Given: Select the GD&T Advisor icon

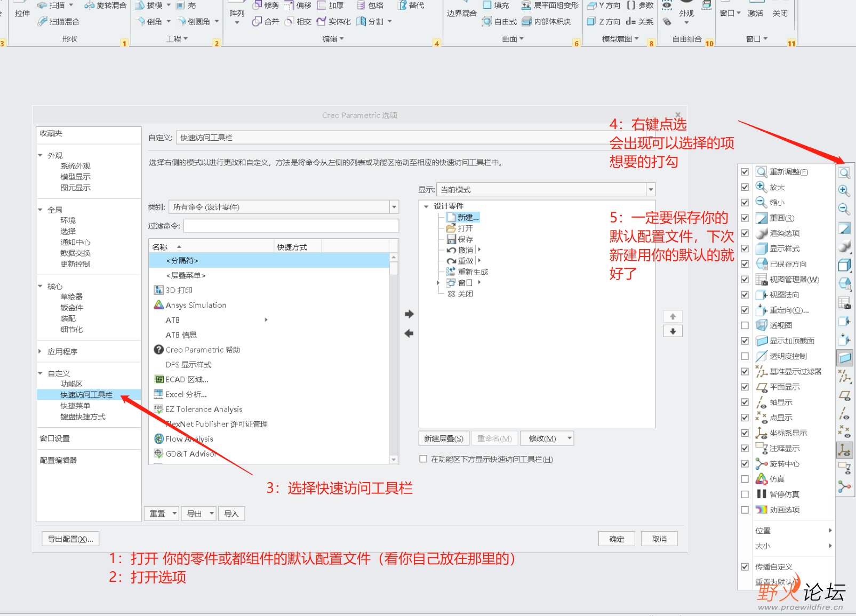Looking at the screenshot, I should point(158,453).
